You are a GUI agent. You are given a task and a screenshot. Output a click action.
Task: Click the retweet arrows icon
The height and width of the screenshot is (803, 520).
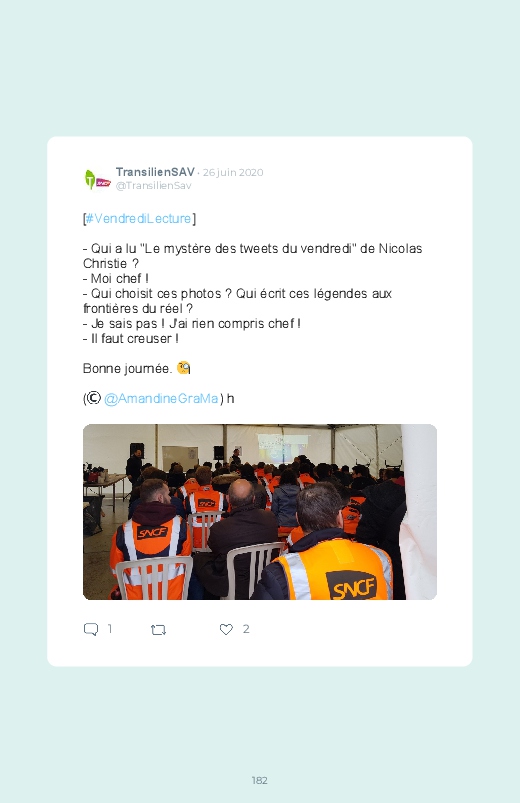pos(158,629)
